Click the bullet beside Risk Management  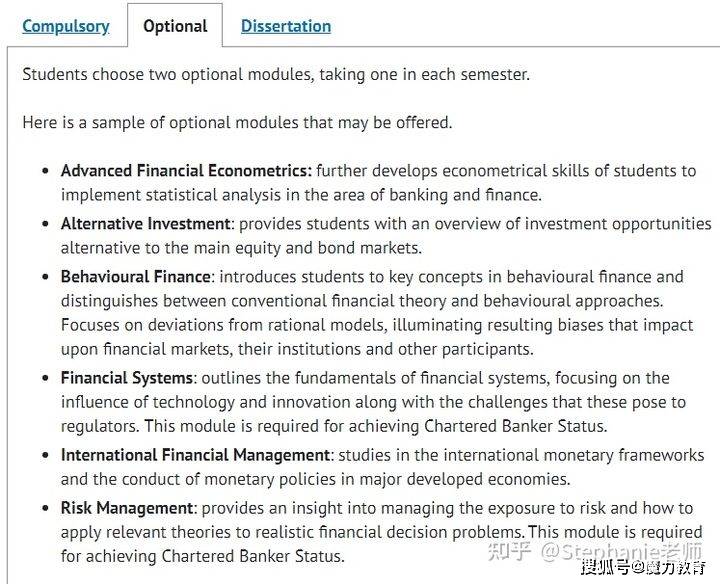(45, 509)
